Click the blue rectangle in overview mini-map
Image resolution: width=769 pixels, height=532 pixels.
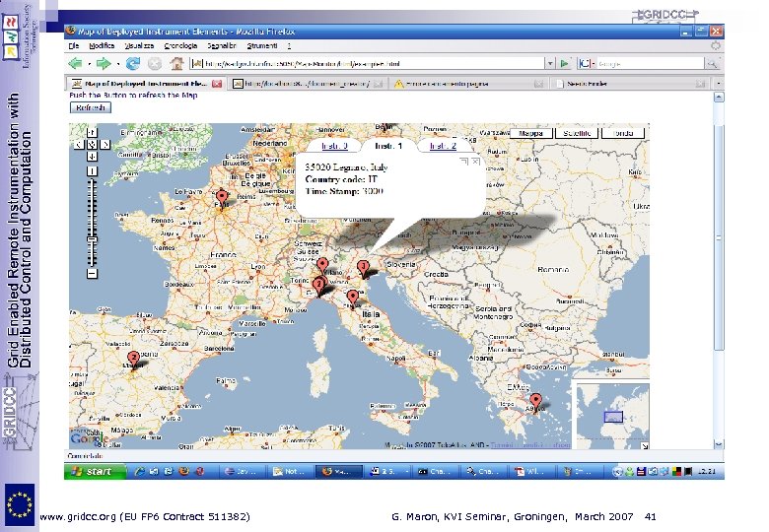(613, 417)
